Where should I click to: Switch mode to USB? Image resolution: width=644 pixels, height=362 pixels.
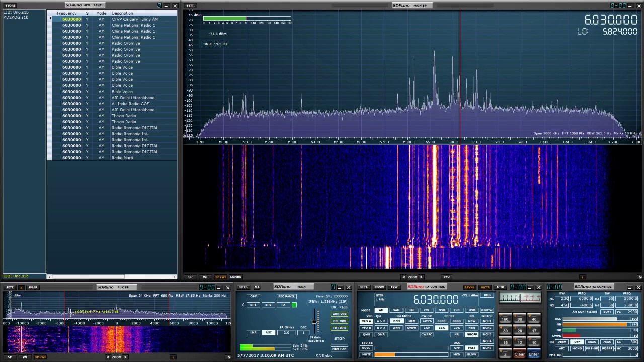coord(471,310)
